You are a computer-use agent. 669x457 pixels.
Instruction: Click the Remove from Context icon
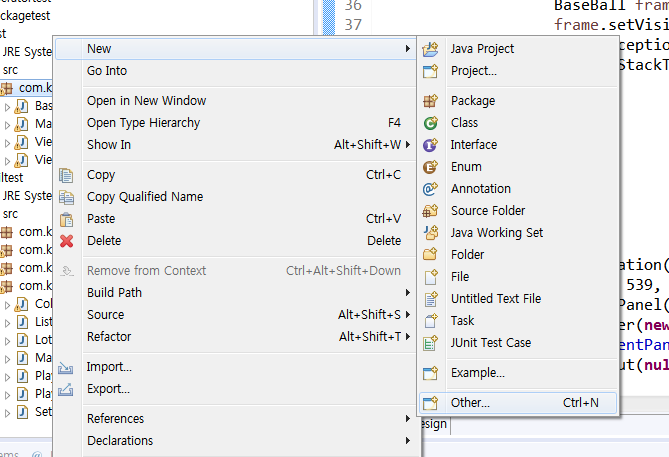[x=67, y=271]
